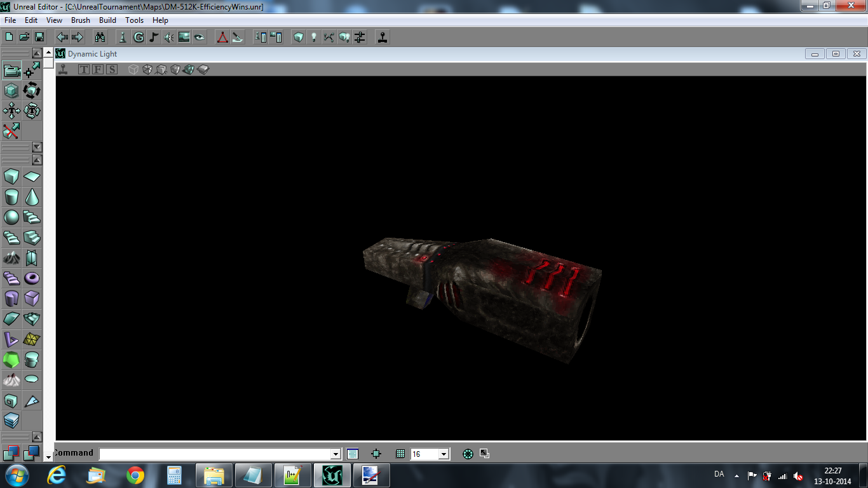Open the Mesh Browser eye icon
Viewport: 868px width, 488px height.
tap(200, 37)
